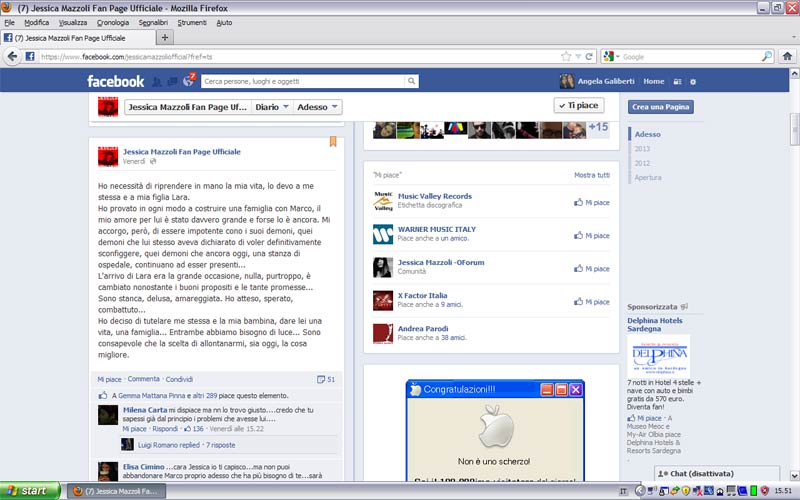Screen dimensions: 800x500
Task: Select 2013 in the timeline navigator
Action: pos(642,149)
